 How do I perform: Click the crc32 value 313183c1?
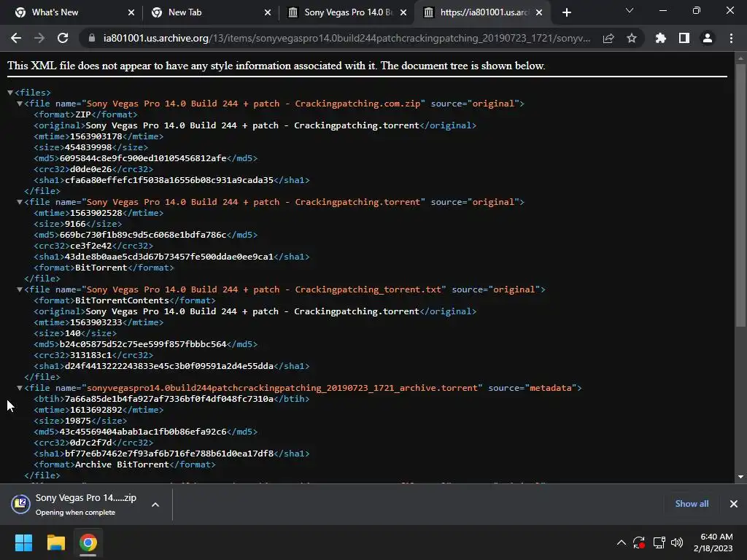tap(90, 355)
